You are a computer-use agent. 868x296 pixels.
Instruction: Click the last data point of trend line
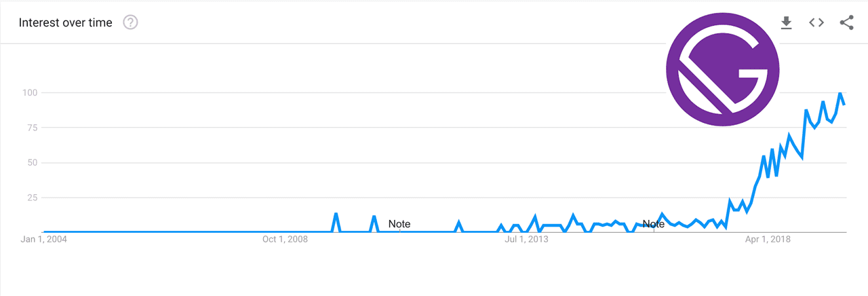(844, 104)
